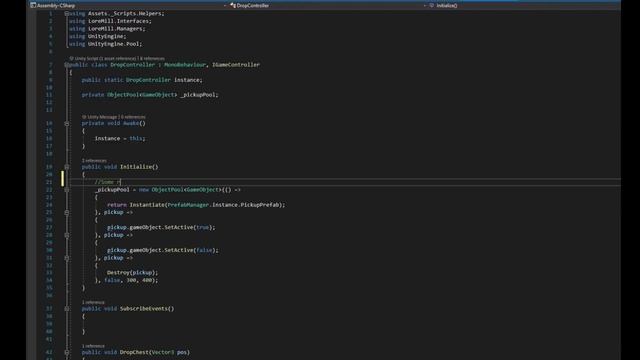Collapse the lambda containing SetActive(true)

pos(67,213)
